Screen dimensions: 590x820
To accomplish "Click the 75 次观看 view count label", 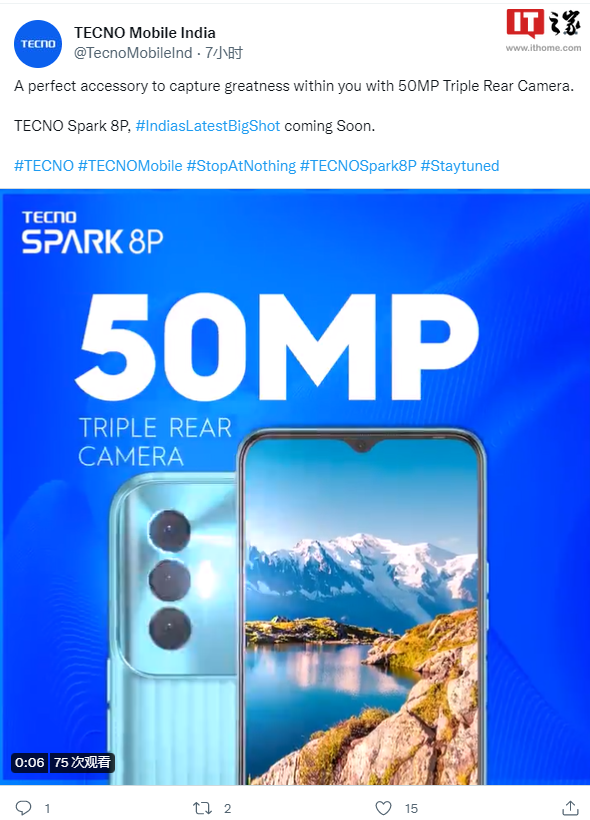I will pos(82,762).
